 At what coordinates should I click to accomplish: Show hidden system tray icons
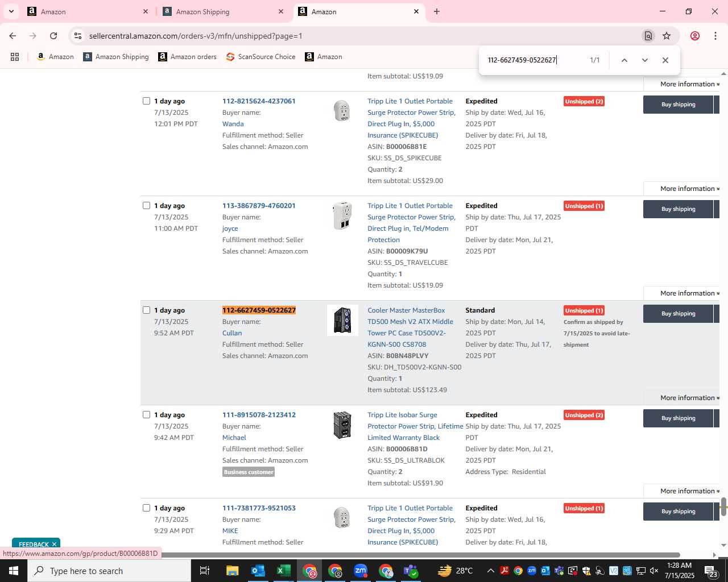[x=490, y=571]
